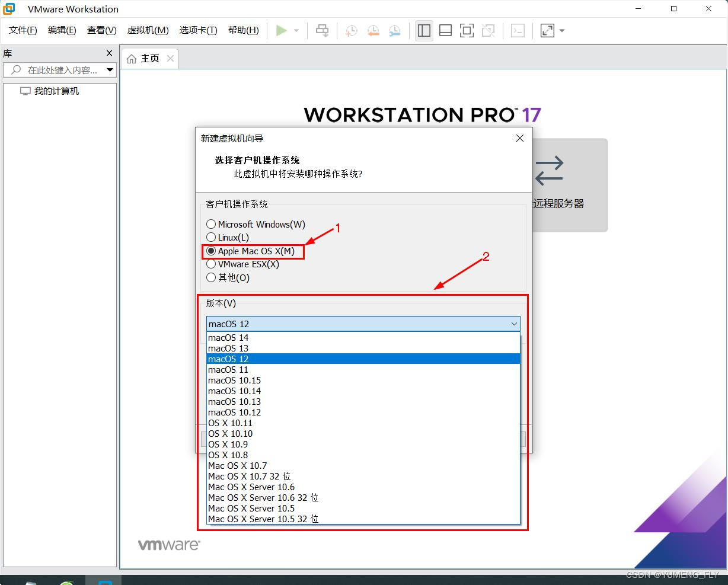Click the full screen mode icon
728x585 pixels.
coord(467,30)
